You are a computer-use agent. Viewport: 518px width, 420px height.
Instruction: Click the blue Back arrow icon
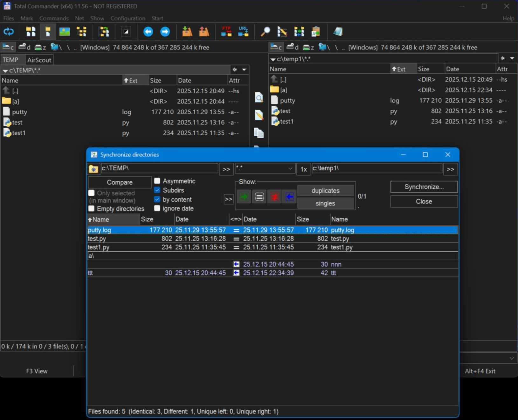(x=148, y=31)
